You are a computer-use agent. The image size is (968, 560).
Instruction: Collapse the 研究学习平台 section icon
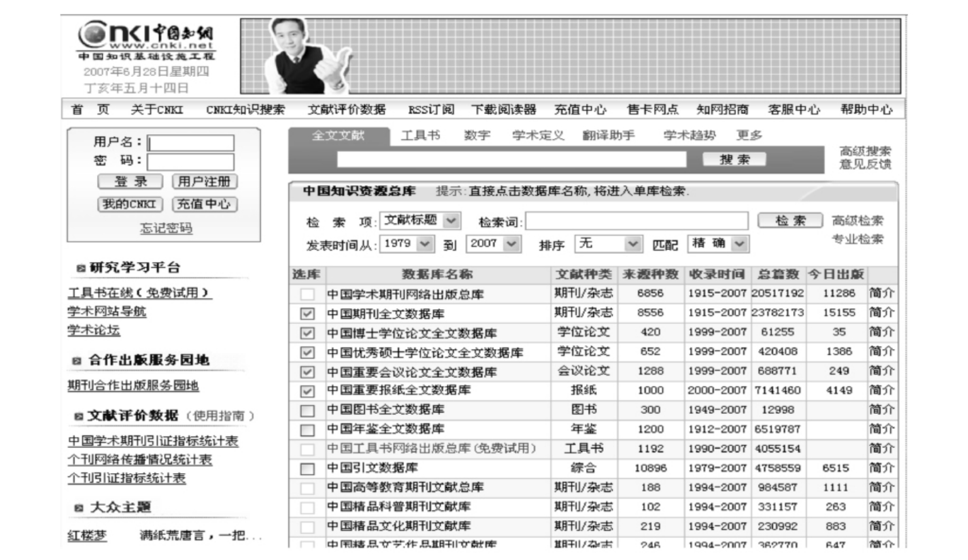[x=80, y=268]
